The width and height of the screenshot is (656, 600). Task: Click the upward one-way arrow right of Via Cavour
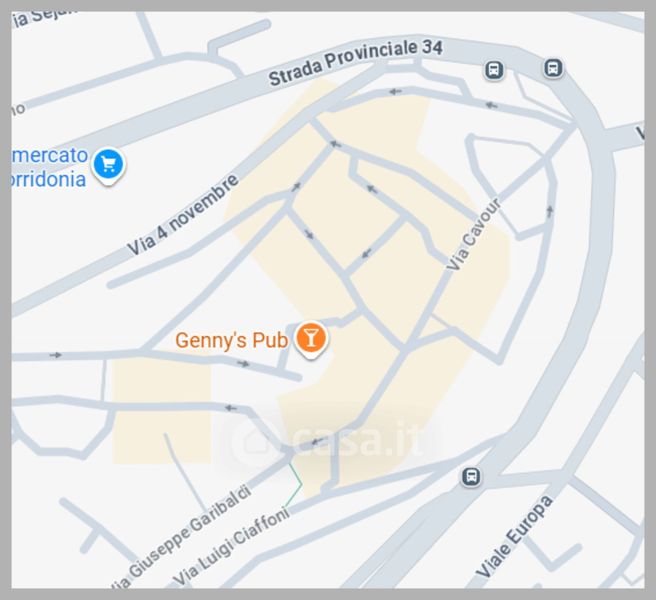550,211
